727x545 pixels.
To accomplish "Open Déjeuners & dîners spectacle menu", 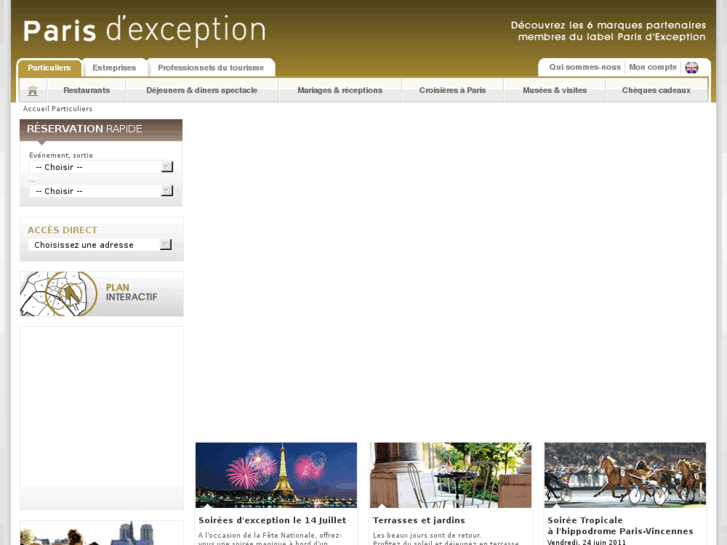I will (x=202, y=90).
